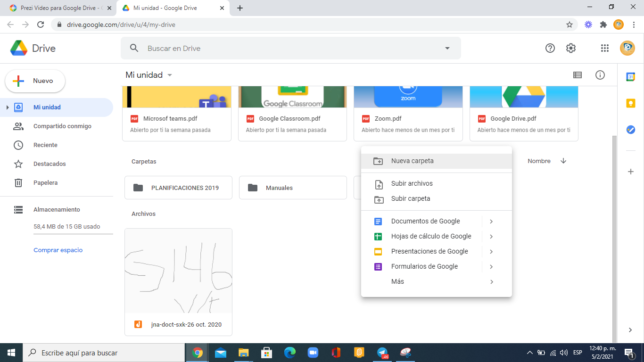Open Google Classroom.pdf suggested file
Viewport: 644px width, 362px height.
click(x=292, y=113)
